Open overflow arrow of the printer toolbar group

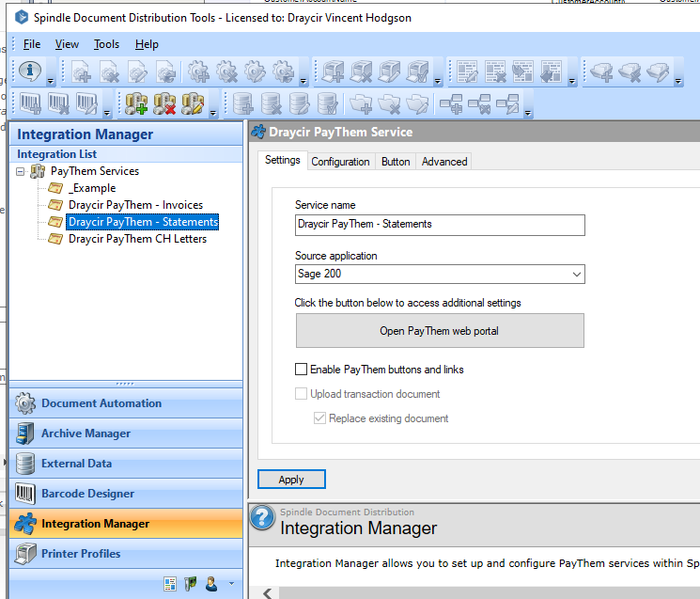[x=438, y=81]
